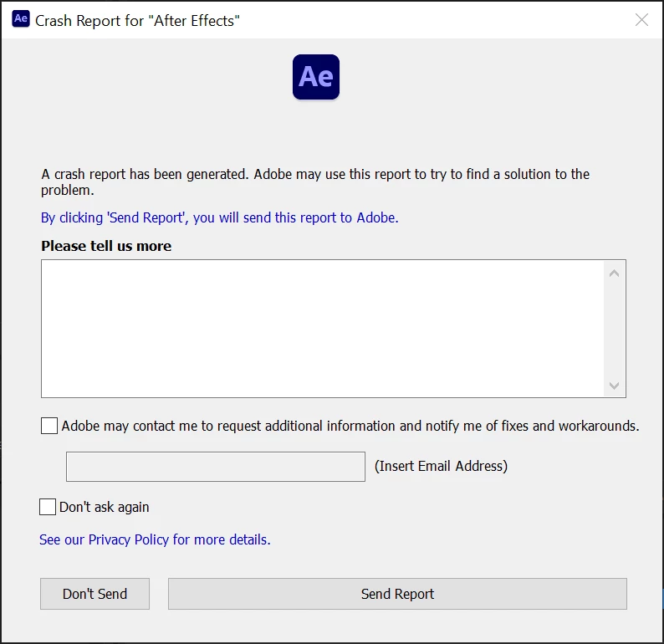
Task: Open the Privacy Policy link
Action: coord(155,539)
